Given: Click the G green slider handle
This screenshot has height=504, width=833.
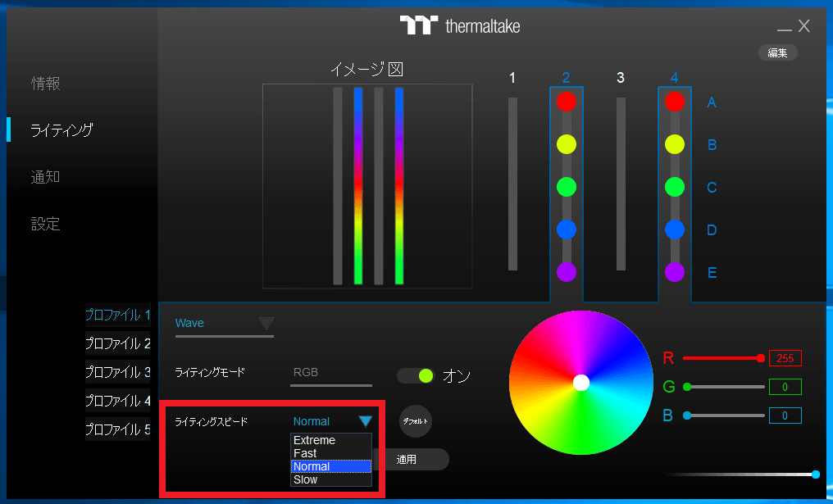Looking at the screenshot, I should 687,387.
